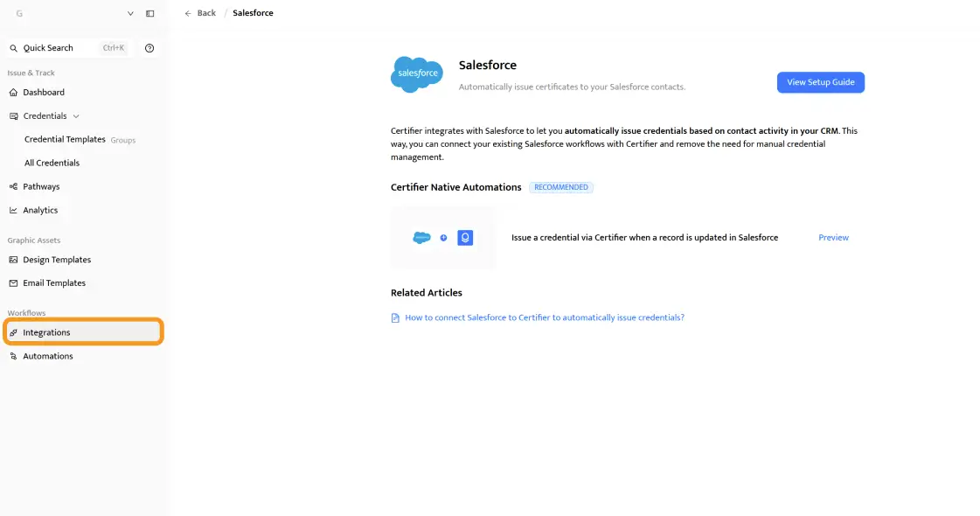The width and height of the screenshot is (980, 516).
Task: Open All Credentials
Action: coord(52,163)
